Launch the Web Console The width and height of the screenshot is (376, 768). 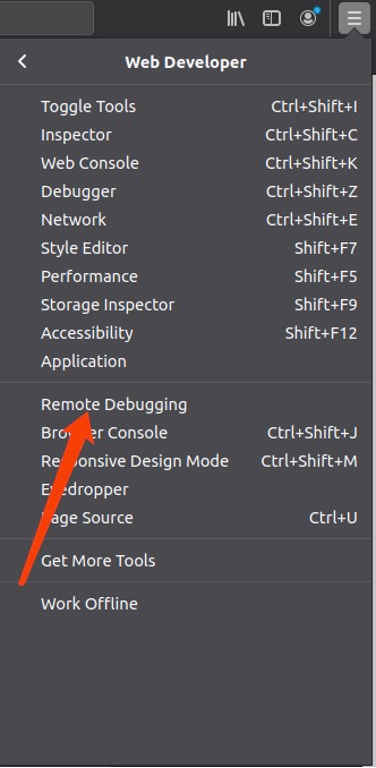coord(188,163)
